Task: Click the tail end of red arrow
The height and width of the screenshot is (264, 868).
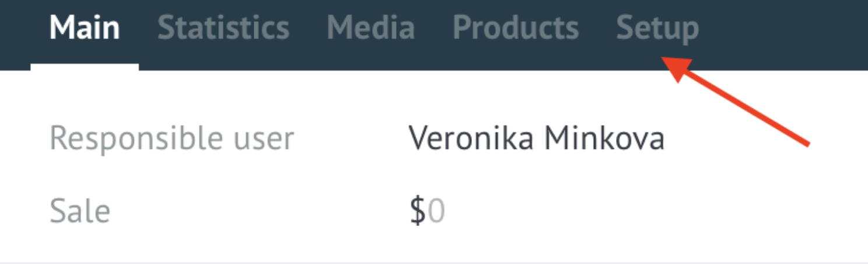Action: (805, 143)
